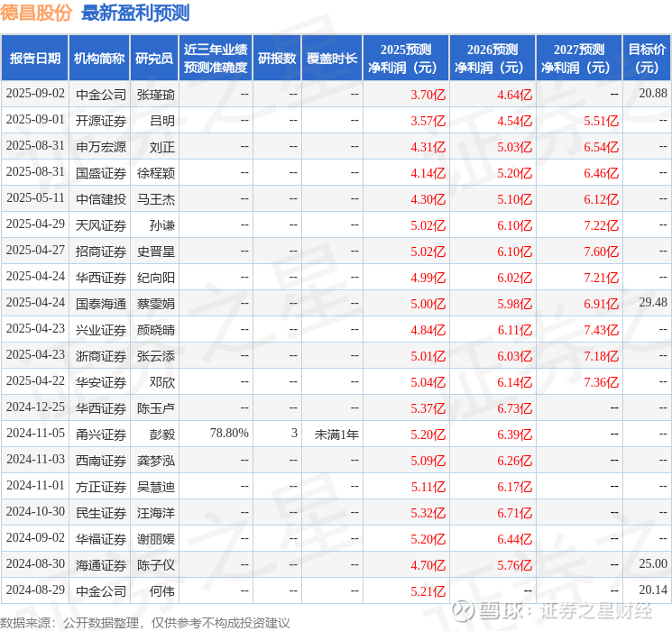Click 招商证券 institution cell
Screen dimensions: 672x631
[x=101, y=251]
